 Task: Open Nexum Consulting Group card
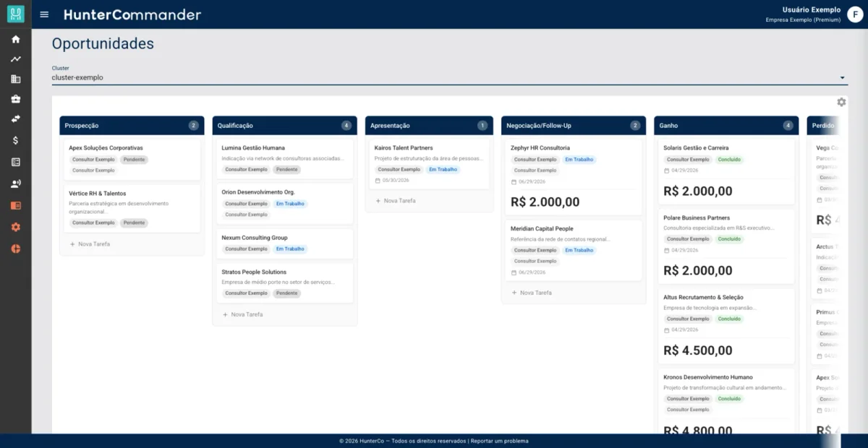284,244
